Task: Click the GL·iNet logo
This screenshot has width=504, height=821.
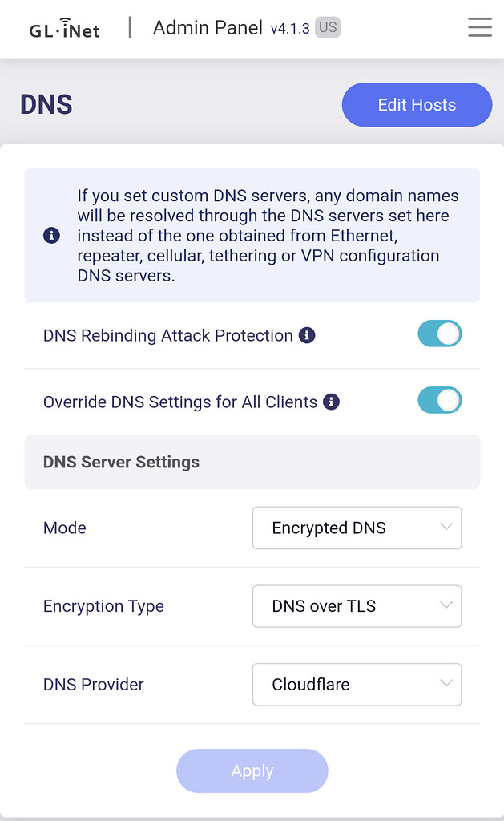Action: 64,29
